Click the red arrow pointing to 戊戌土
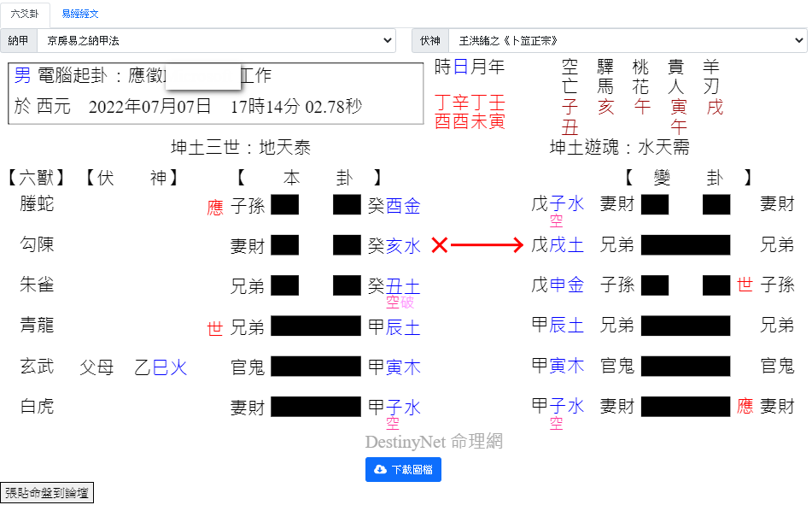The height and width of the screenshot is (505, 812). (x=487, y=246)
